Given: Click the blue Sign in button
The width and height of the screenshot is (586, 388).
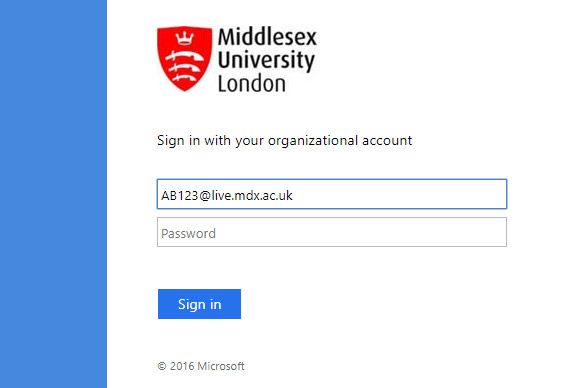Looking at the screenshot, I should [x=199, y=304].
